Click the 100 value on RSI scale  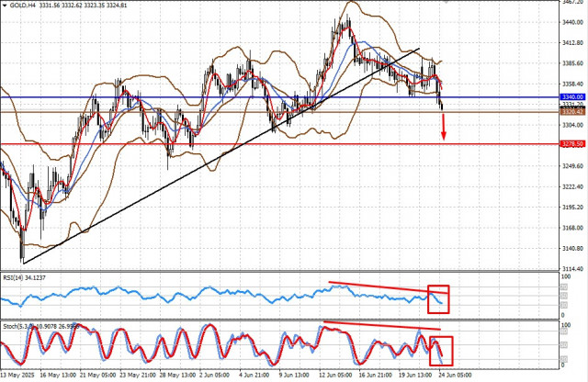[x=566, y=277]
